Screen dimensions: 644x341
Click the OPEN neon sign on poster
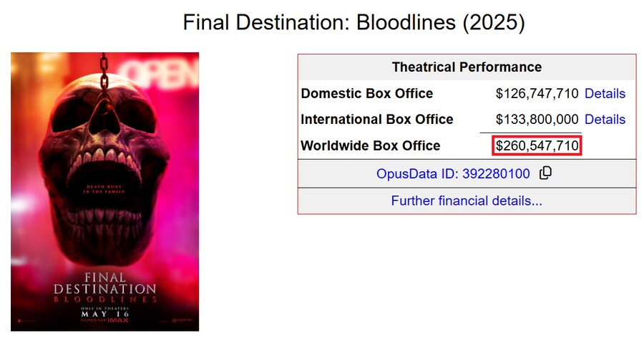(x=160, y=73)
